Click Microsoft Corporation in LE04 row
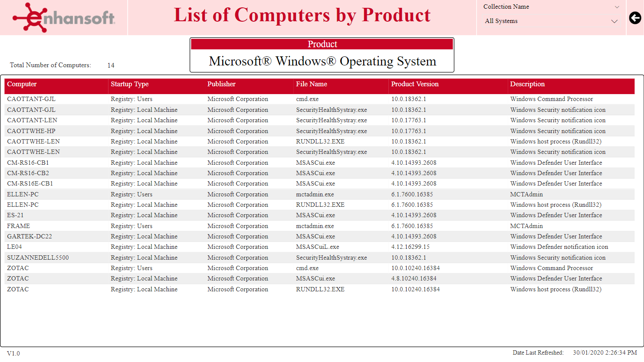The width and height of the screenshot is (644, 362). (238, 247)
